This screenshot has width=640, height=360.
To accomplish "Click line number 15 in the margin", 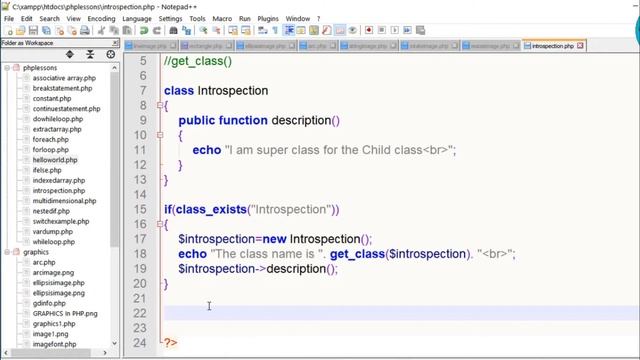I will coord(140,210).
